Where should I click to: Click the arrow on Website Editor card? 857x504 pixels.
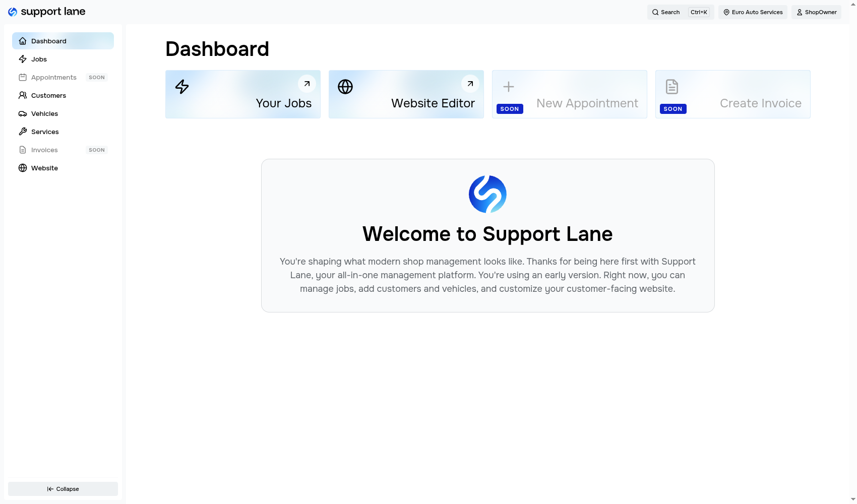pyautogui.click(x=470, y=84)
